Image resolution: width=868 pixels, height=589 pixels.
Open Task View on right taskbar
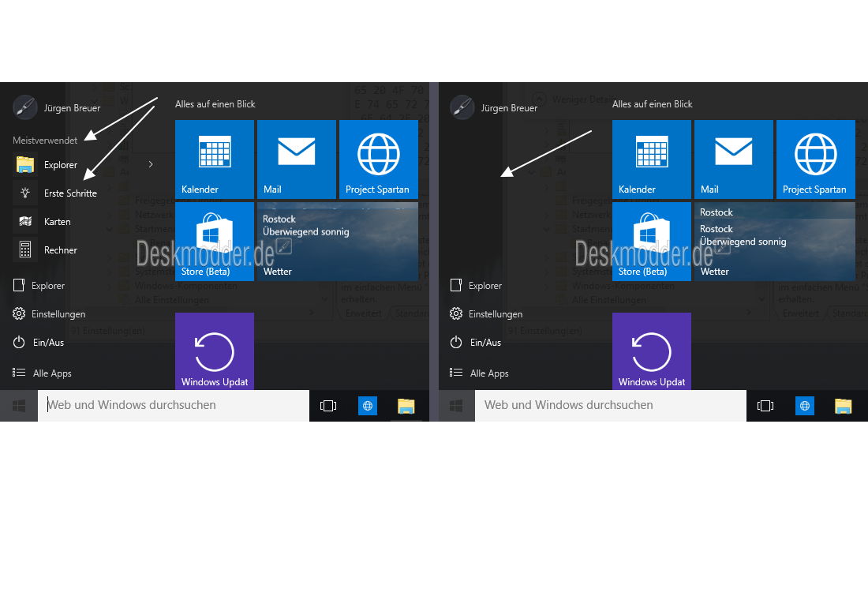click(x=765, y=406)
